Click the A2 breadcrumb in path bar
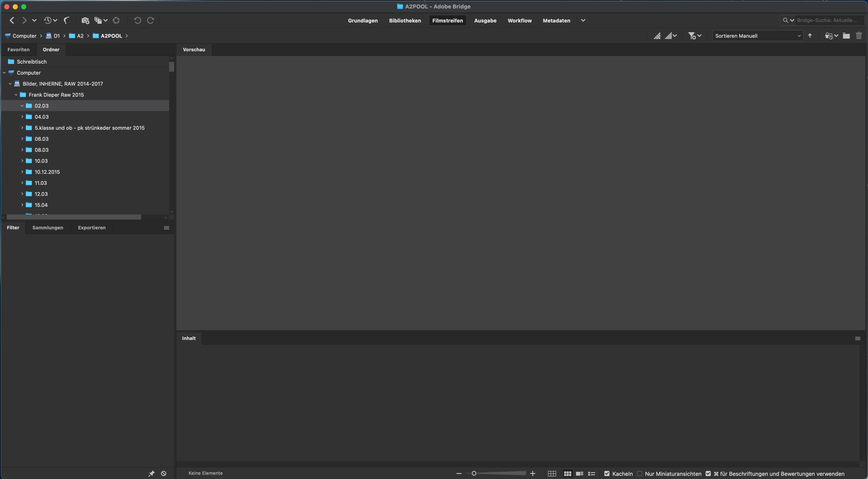The height and width of the screenshot is (479, 868). tap(80, 36)
